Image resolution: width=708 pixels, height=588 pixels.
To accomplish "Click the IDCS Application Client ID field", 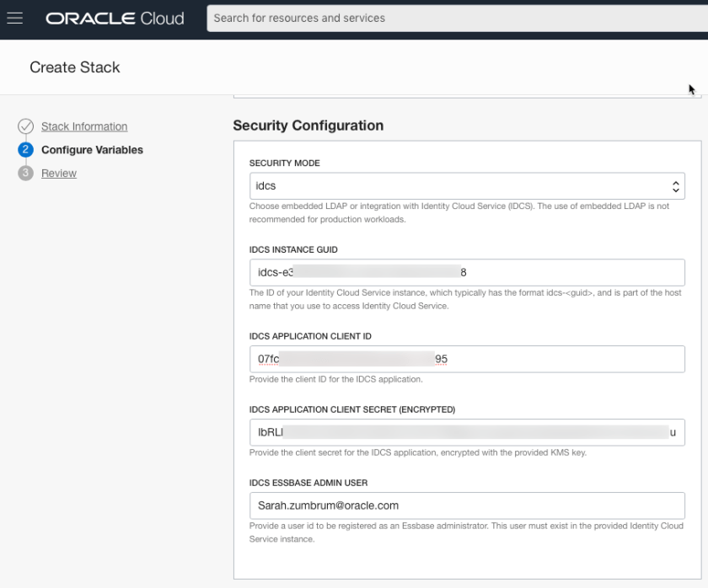I will [466, 359].
